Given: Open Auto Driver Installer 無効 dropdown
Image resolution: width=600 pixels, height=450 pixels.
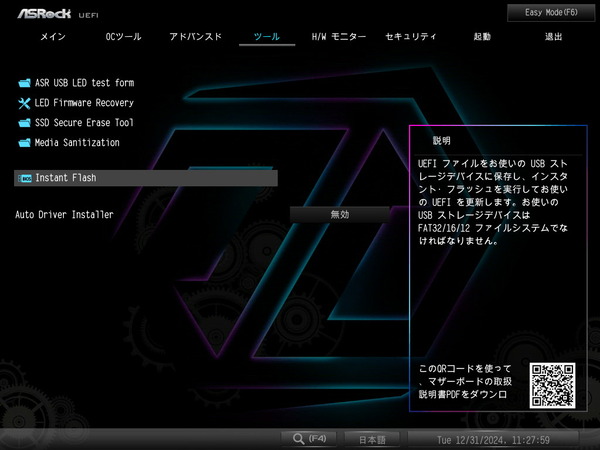Looking at the screenshot, I should pos(339,215).
